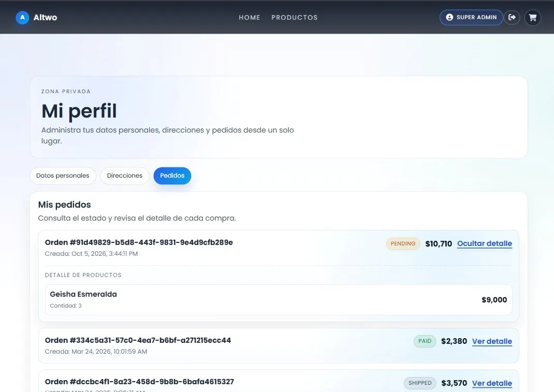
Task: Open the Super Admin account button
Action: [x=471, y=17]
